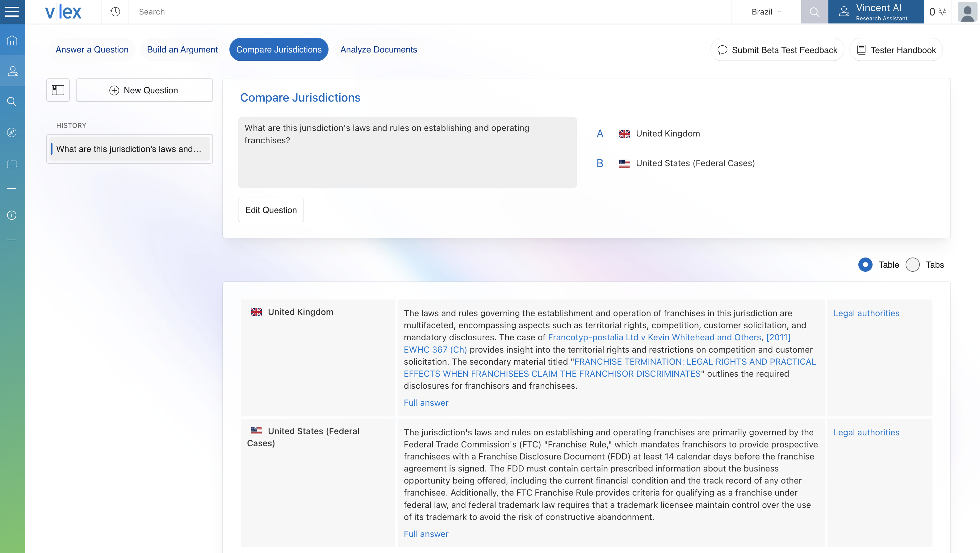
Task: Toggle the history side panel icon
Action: point(58,90)
